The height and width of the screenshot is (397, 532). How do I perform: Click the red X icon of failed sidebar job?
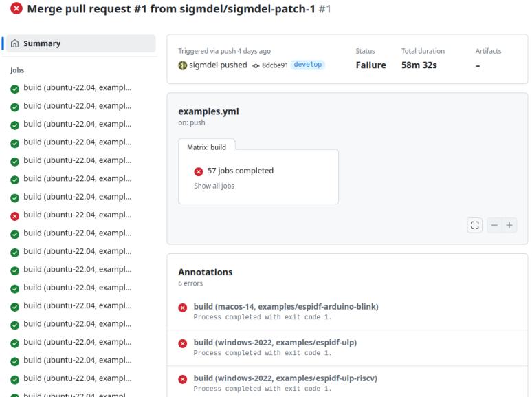coord(14,215)
